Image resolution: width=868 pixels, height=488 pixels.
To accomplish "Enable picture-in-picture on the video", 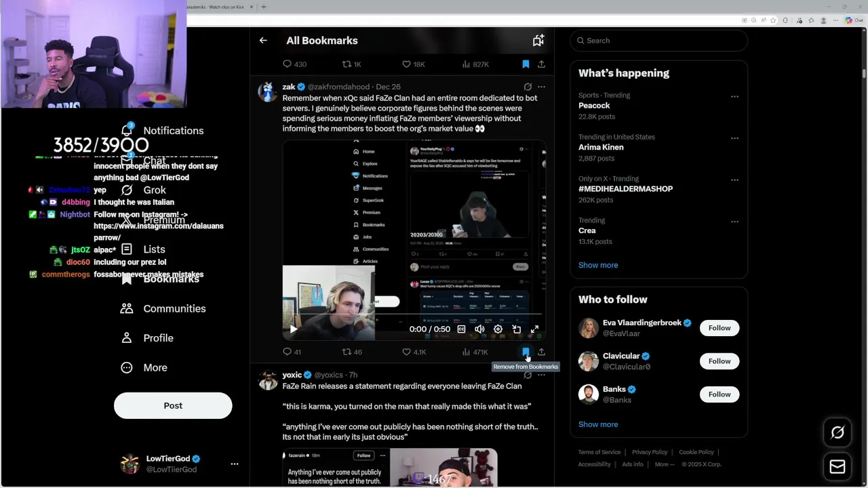I will tap(516, 329).
